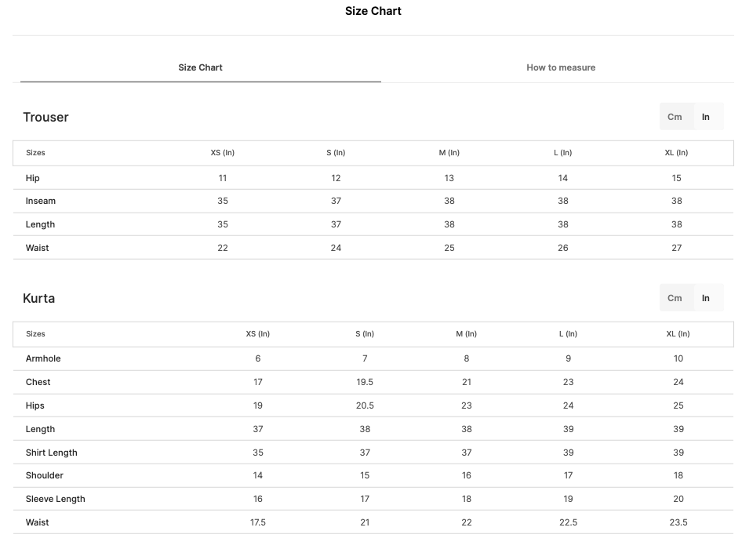Screen dimensions: 742x560
Task: Select the Size Chart tab
Action: point(200,67)
